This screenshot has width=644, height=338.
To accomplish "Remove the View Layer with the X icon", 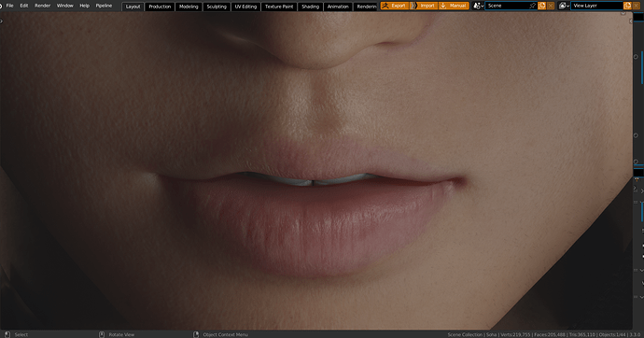I will 637,6.
